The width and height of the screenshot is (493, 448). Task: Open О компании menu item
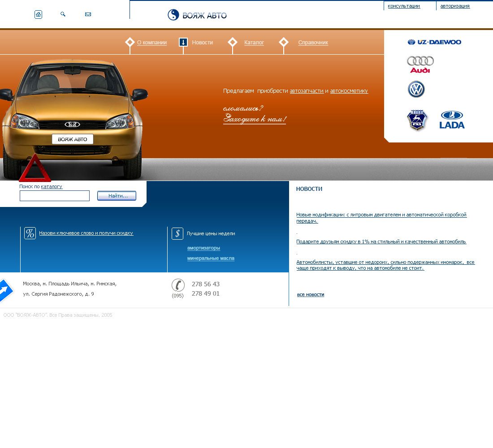[x=152, y=43]
